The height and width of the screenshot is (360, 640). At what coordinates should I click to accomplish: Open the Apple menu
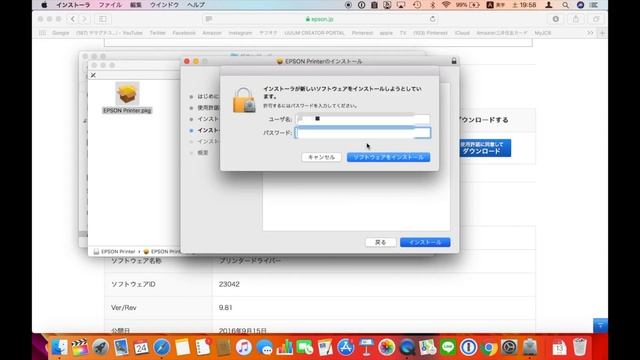point(44,5)
